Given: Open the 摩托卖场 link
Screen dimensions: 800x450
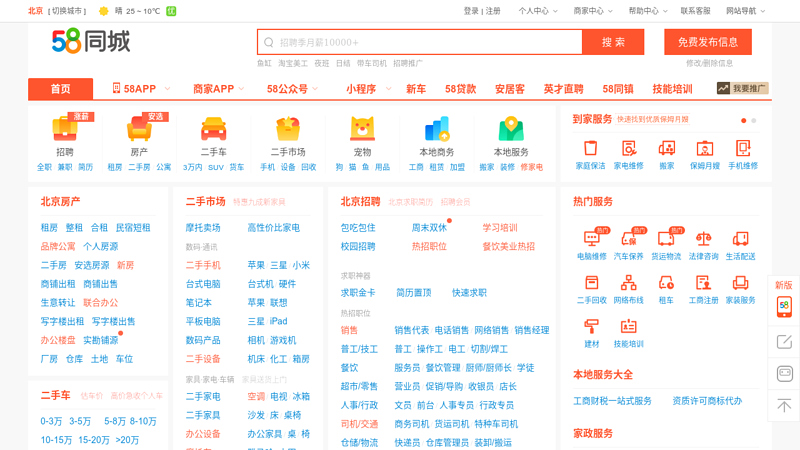Looking at the screenshot, I should (x=203, y=228).
